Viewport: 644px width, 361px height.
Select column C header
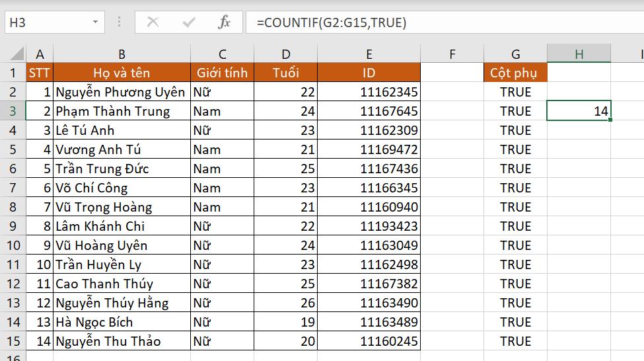tap(222, 54)
